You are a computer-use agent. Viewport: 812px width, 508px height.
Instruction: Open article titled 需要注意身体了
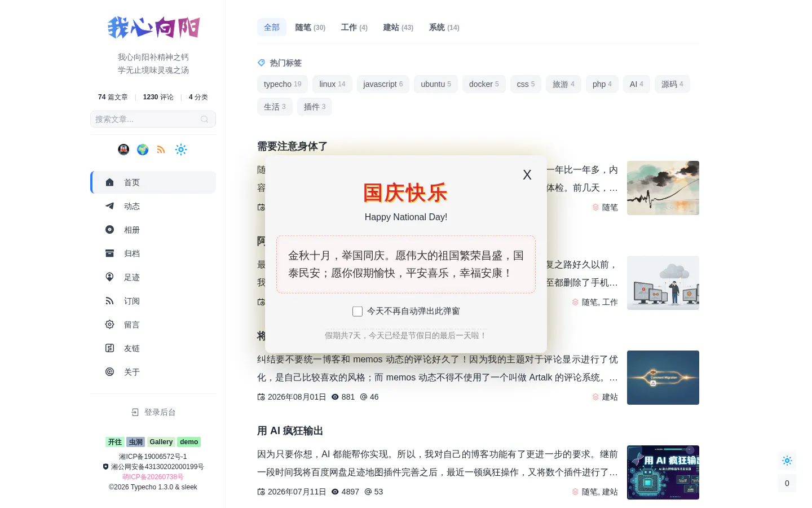292,146
